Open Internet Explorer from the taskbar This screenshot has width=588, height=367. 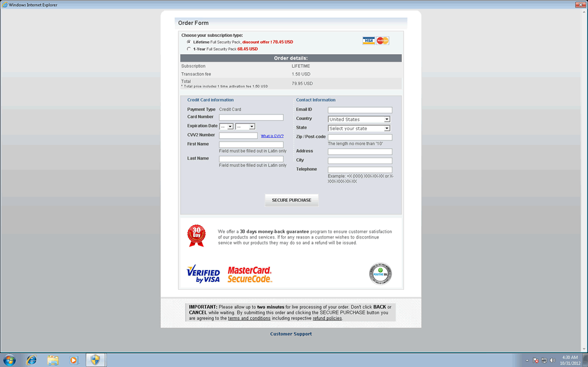[32, 360]
